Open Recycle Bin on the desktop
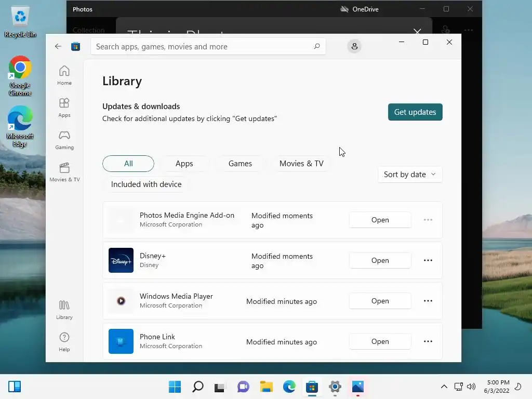This screenshot has width=532, height=399. (20, 22)
